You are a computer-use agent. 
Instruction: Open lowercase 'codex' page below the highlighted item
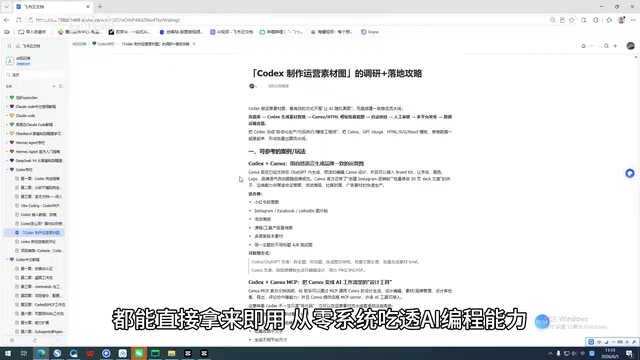click(x=38, y=242)
